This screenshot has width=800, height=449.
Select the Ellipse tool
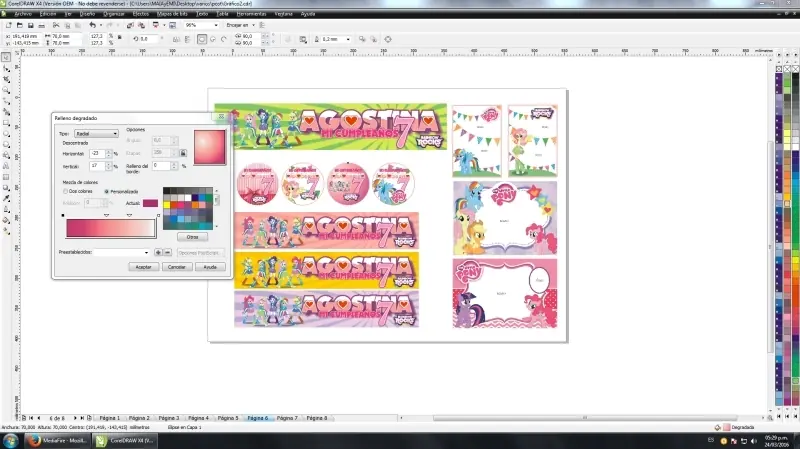(6, 134)
